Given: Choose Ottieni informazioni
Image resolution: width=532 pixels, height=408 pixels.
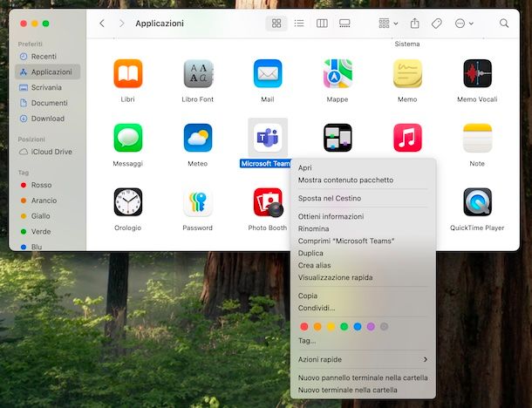Looking at the screenshot, I should [x=363, y=217].
